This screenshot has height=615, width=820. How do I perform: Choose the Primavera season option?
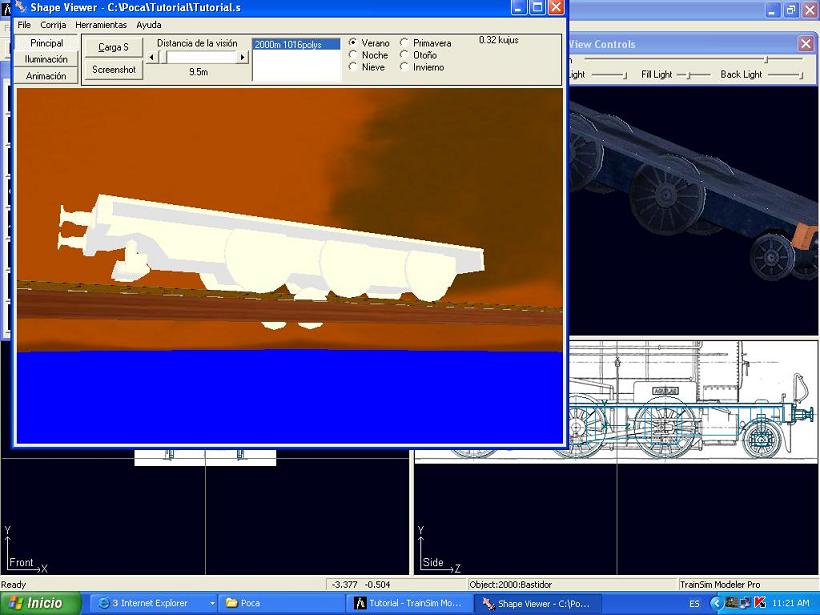point(405,43)
